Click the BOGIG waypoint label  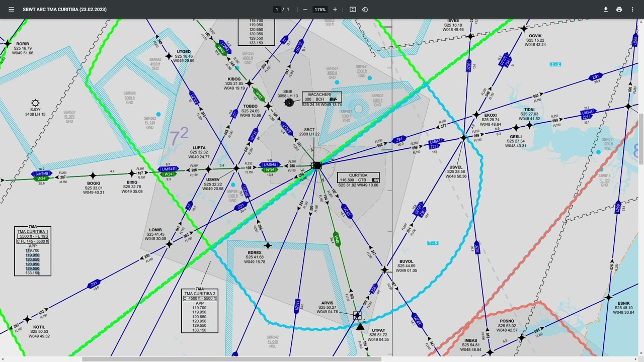click(x=94, y=188)
